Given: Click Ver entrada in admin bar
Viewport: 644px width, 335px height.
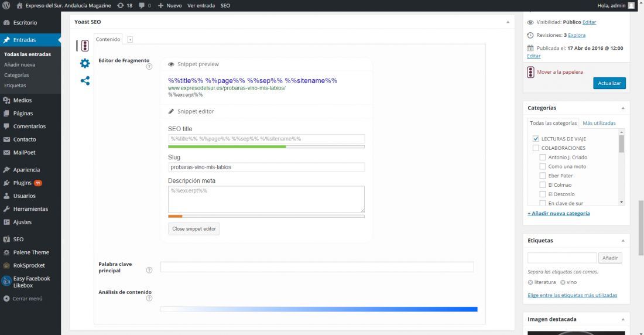Looking at the screenshot, I should (201, 5).
